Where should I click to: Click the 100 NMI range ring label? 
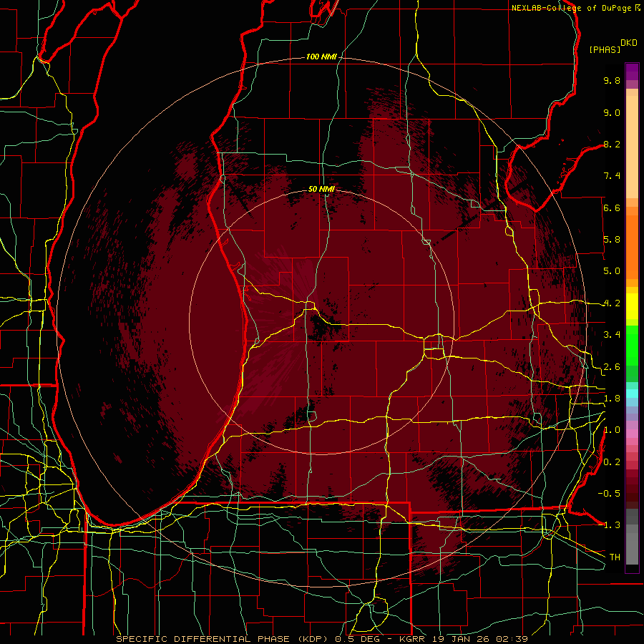click(x=321, y=57)
